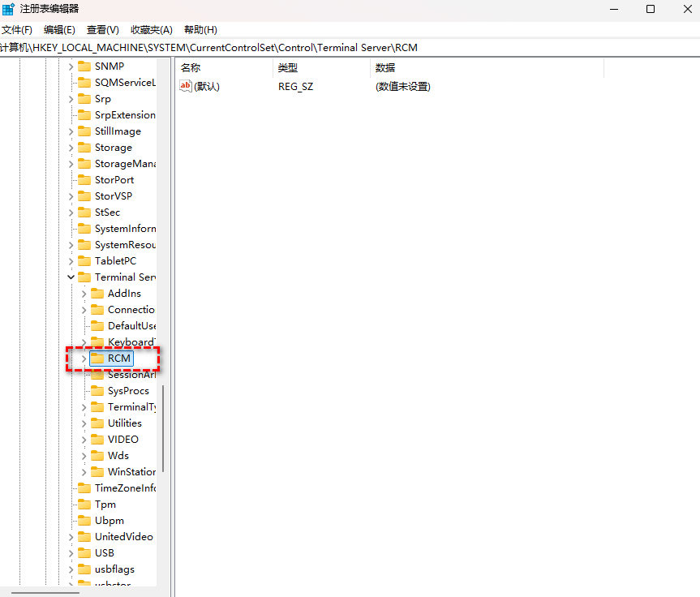Open the 收藏夹(A) menu
The height and width of the screenshot is (597, 700).
(152, 30)
